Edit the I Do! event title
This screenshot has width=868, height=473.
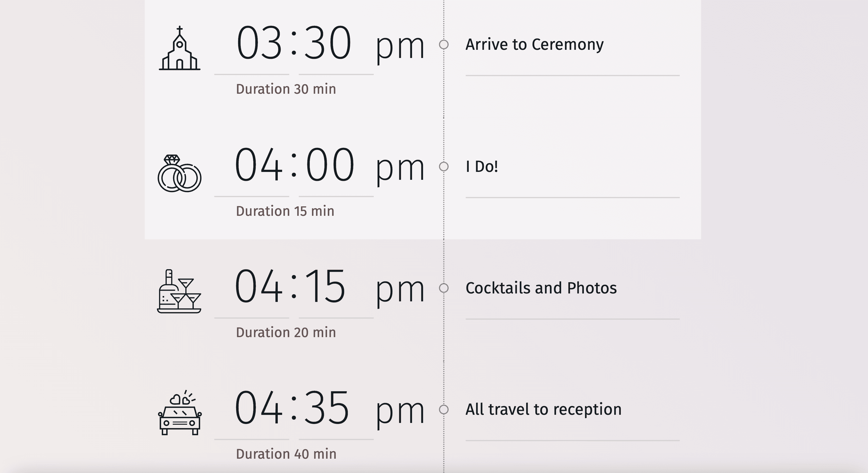coord(482,167)
